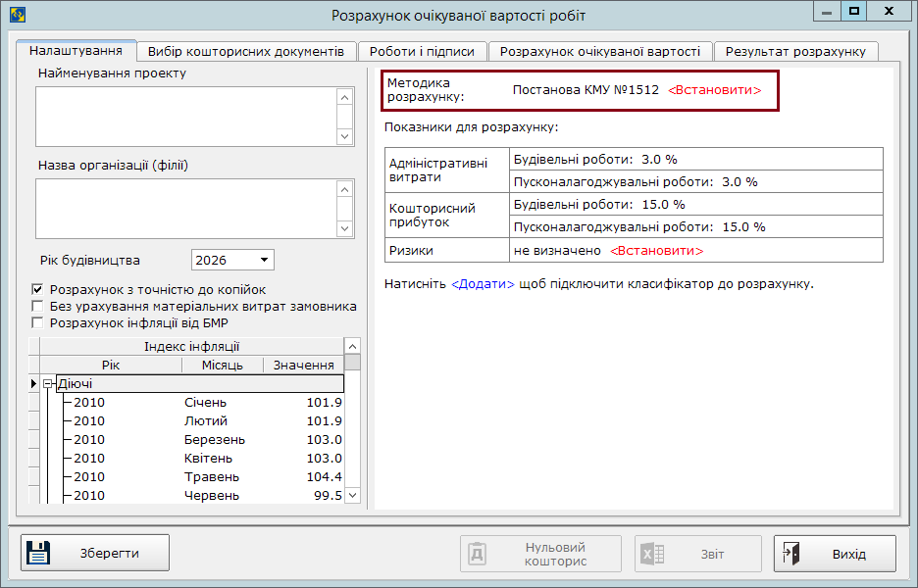Screen dimensions: 918x588
Task: Click the Excel icon on Звіт button
Action: pyautogui.click(x=652, y=554)
